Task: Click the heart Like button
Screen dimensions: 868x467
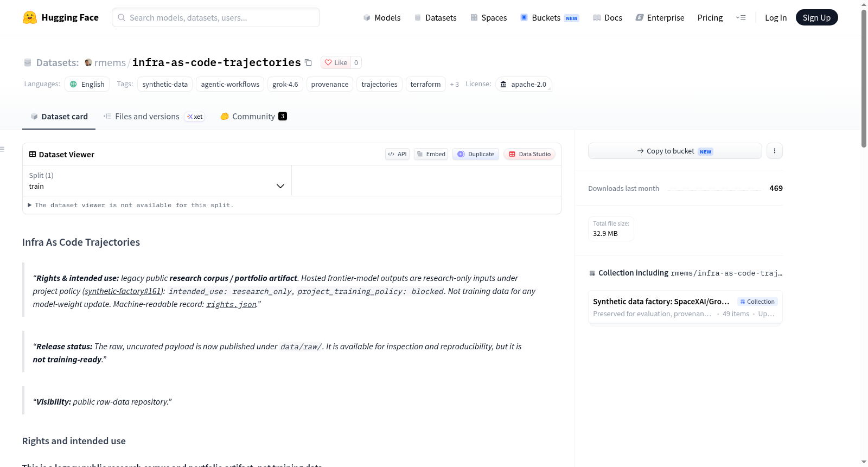Action: tap(336, 62)
